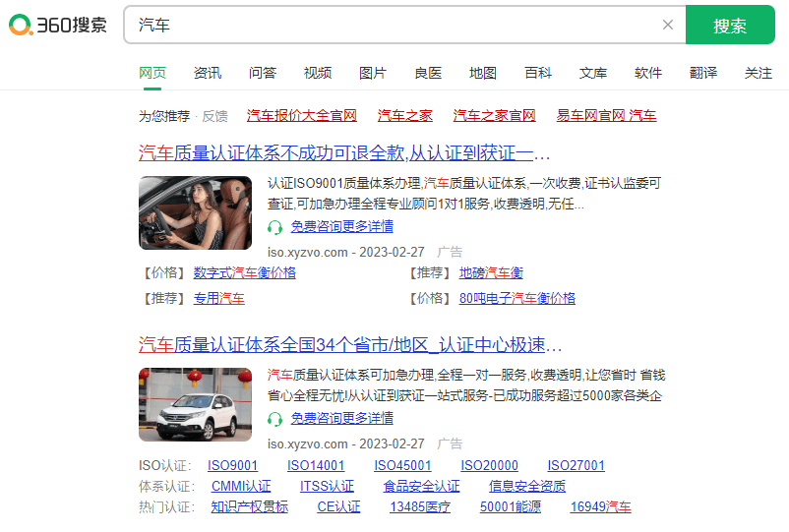
Task: Open the CE认证 link
Action: pos(338,506)
